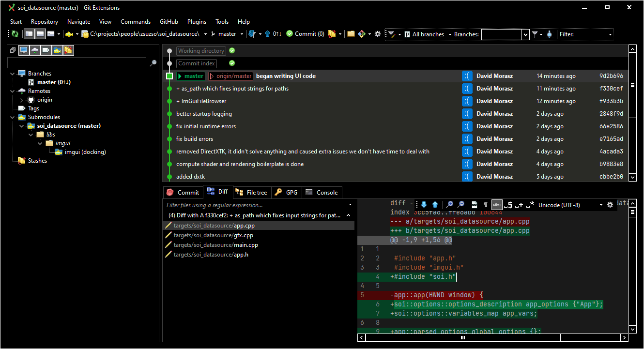Collapse the Submodules tree node
This screenshot has width=644, height=349.
pyautogui.click(x=12, y=117)
